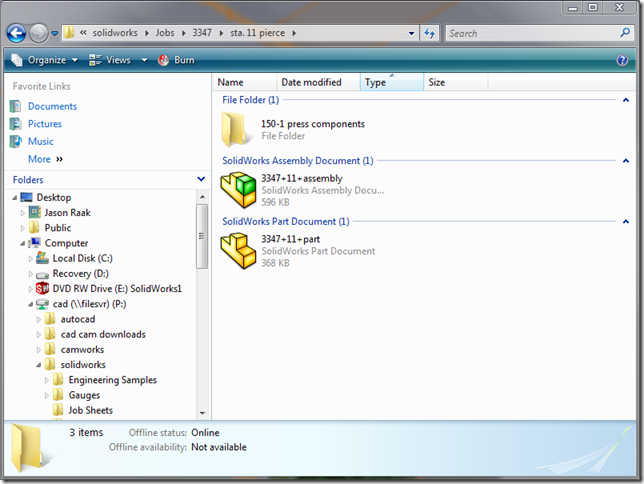Click the folder tree scroll down arrow

click(202, 413)
